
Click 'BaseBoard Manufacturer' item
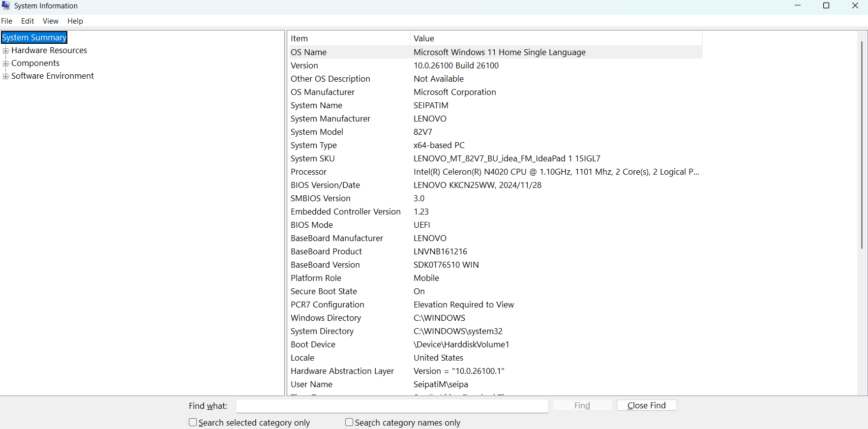click(x=337, y=238)
